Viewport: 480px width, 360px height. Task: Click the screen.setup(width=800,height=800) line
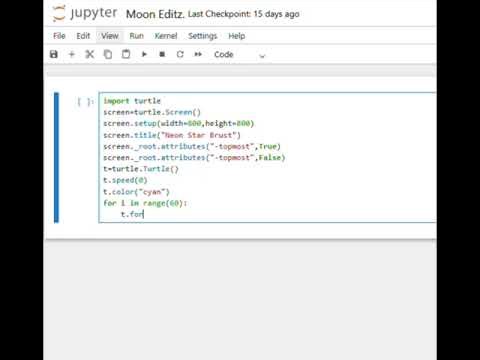(179, 124)
